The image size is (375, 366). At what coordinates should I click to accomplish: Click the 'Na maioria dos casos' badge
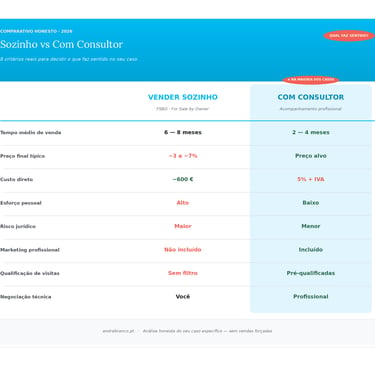click(311, 80)
